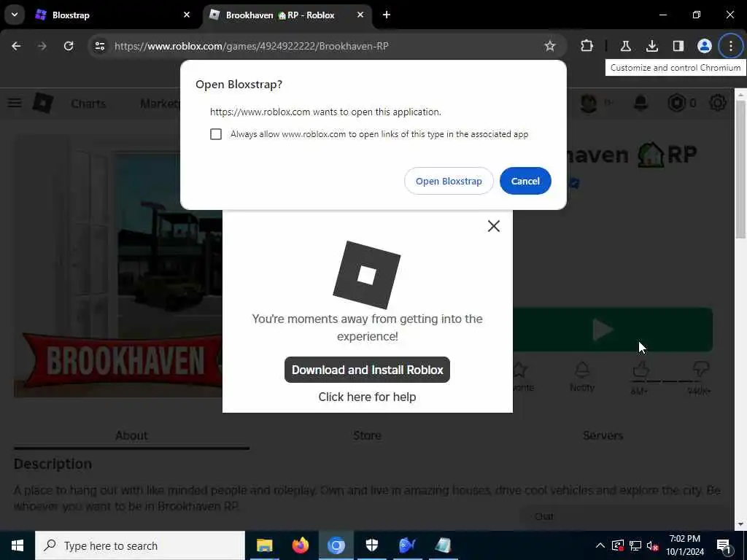Click the page vertical scrollbar thumb
Viewport: 747px width, 560px height.
click(740, 169)
